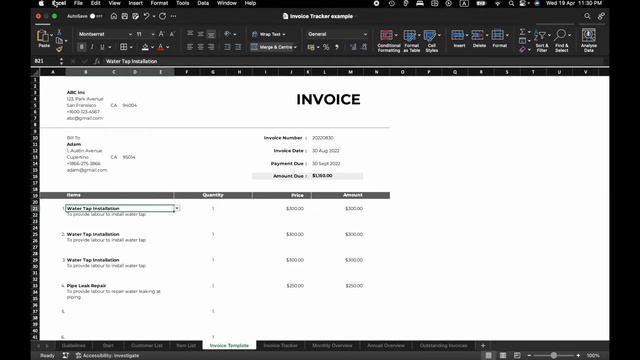Click the fx insert function icon

[x=97, y=61]
